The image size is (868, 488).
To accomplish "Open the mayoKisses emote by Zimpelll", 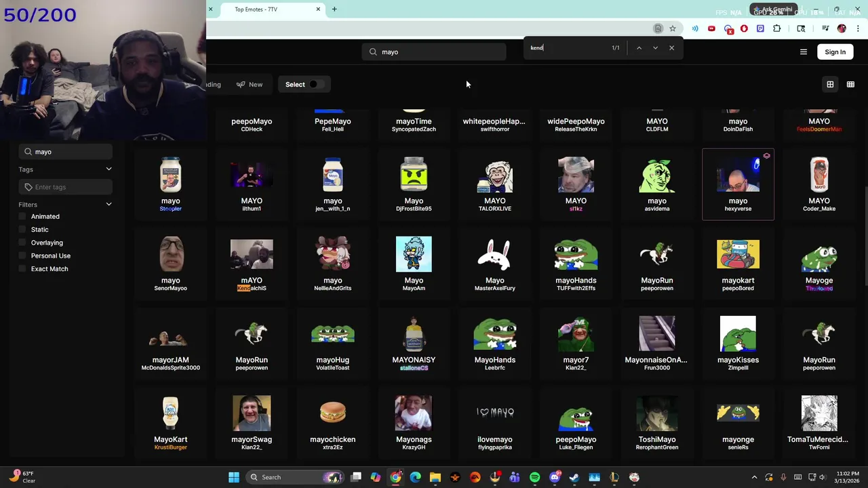I will [x=738, y=344].
